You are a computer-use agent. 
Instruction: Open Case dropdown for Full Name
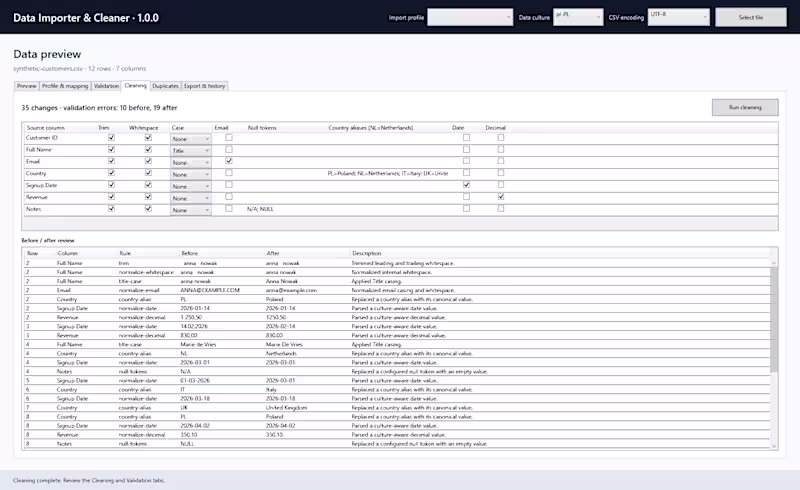pos(190,151)
